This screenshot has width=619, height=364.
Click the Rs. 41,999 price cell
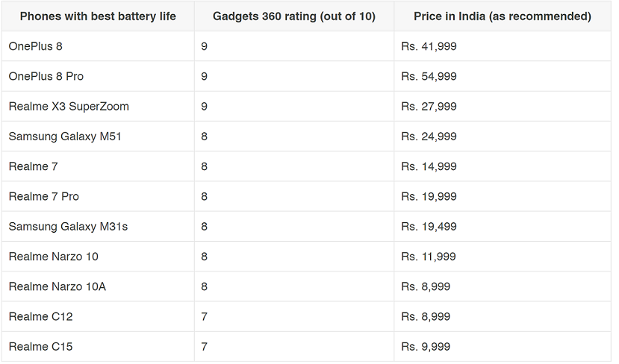[429, 46]
